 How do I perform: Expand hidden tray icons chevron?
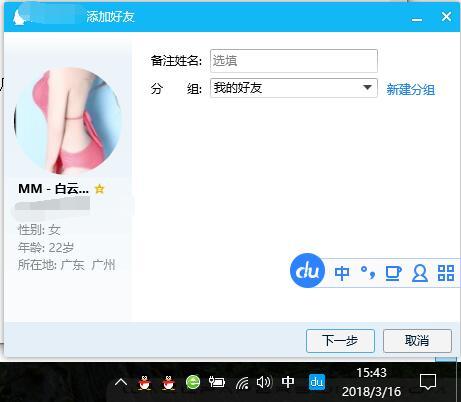pos(121,382)
